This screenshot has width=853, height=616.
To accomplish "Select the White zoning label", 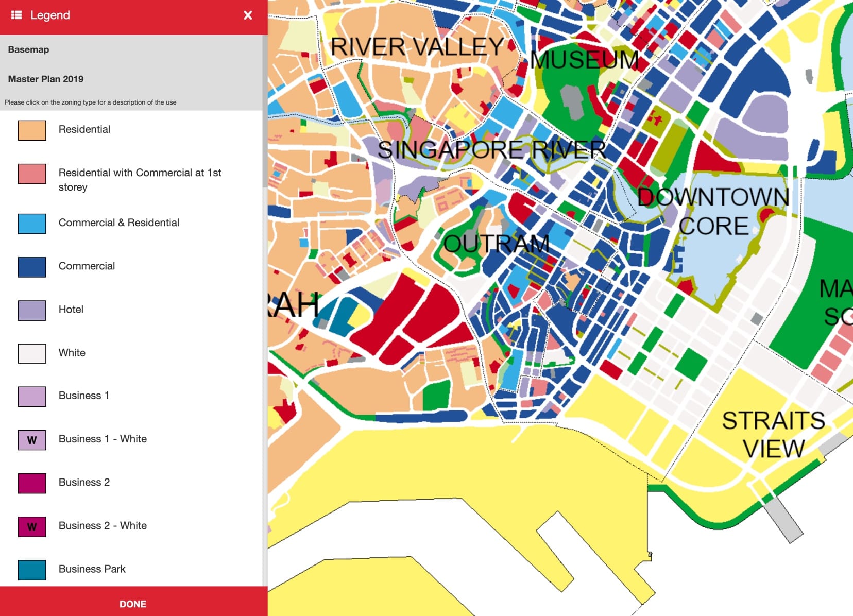I will coord(72,353).
